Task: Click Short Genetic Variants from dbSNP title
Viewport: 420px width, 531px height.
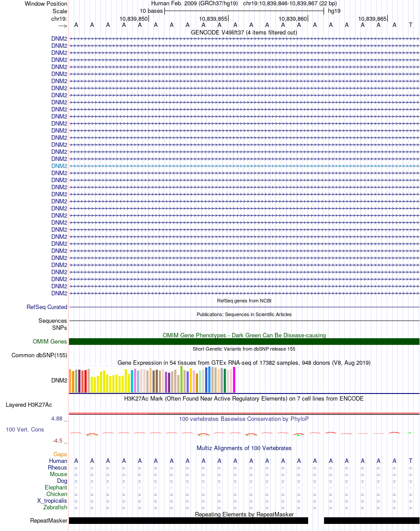Action: tap(244, 349)
